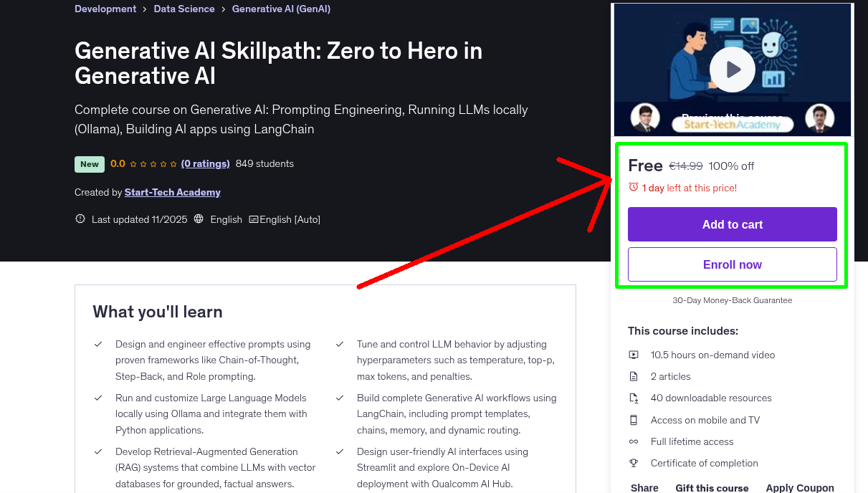The width and height of the screenshot is (868, 493).
Task: Click the globe icon next to English
Action: tap(199, 219)
